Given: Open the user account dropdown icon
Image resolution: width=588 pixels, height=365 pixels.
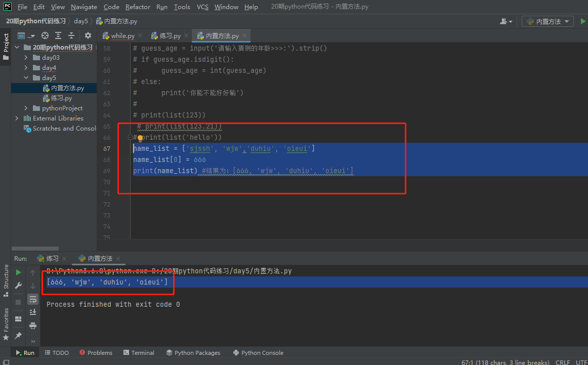Looking at the screenshot, I should pyautogui.click(x=506, y=21).
